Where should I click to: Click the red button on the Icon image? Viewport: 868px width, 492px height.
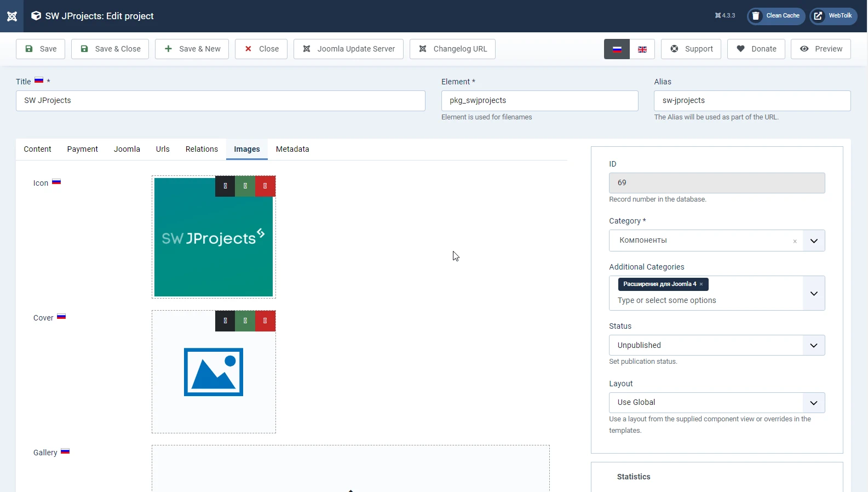265,186
